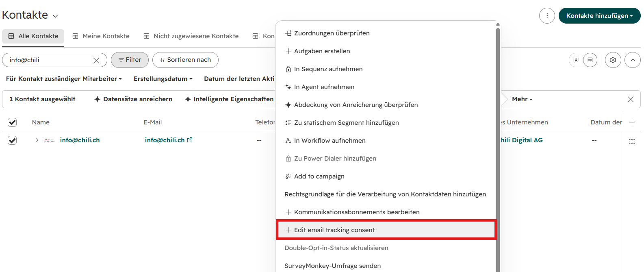Screen dimensions: 644x272
Task: Choose Zu statischem Segment hinzufügen
Action: tap(386, 123)
